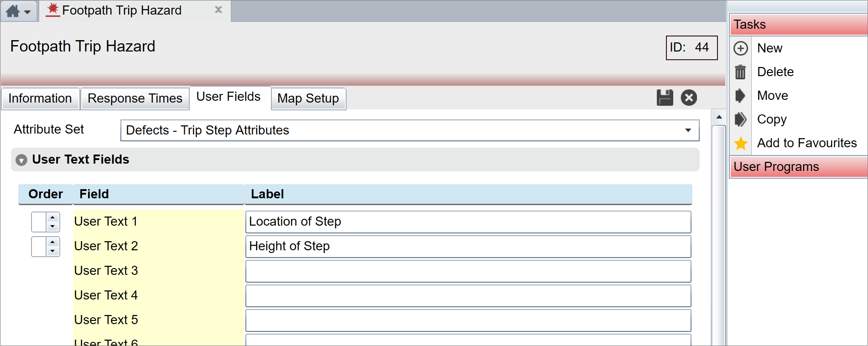Click the Delete trash can icon
This screenshot has height=346, width=868.
point(740,72)
